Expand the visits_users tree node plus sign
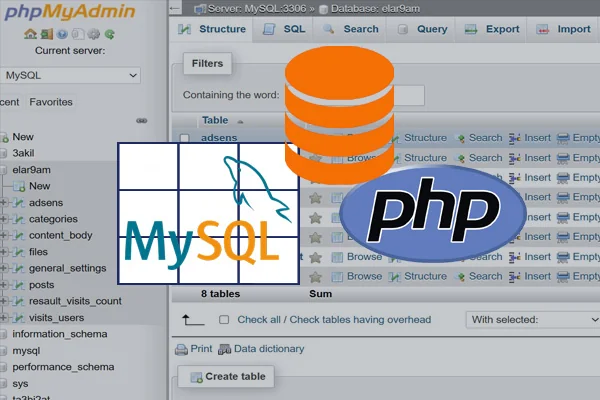This screenshot has width=600, height=400. tap(3, 318)
